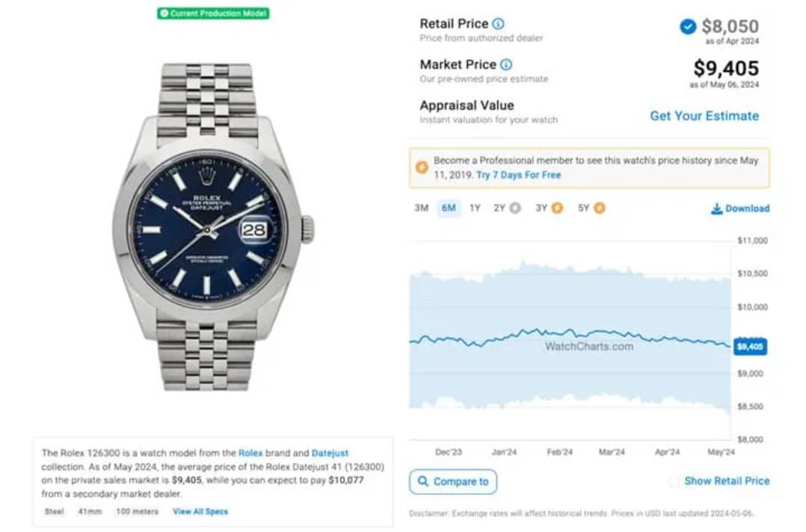The width and height of the screenshot is (806, 532).
Task: Click the grey lock badge next to 2Y
Action: pyautogui.click(x=515, y=208)
